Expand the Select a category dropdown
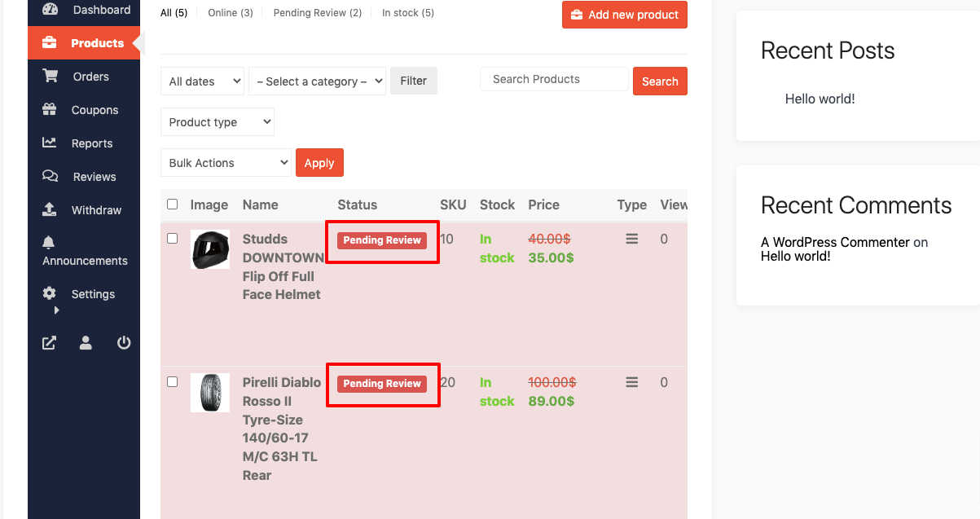Image resolution: width=980 pixels, height=519 pixels. click(317, 81)
